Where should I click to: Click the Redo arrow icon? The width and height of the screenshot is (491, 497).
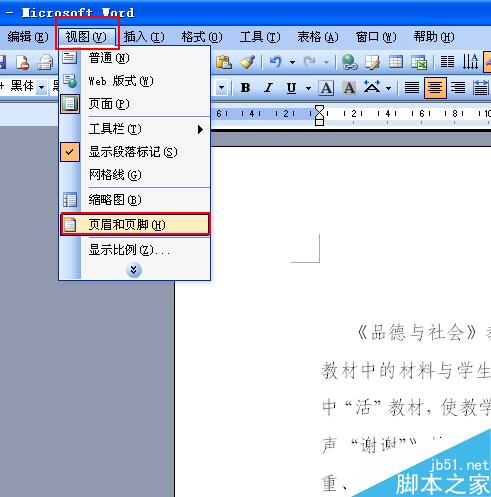(310, 62)
